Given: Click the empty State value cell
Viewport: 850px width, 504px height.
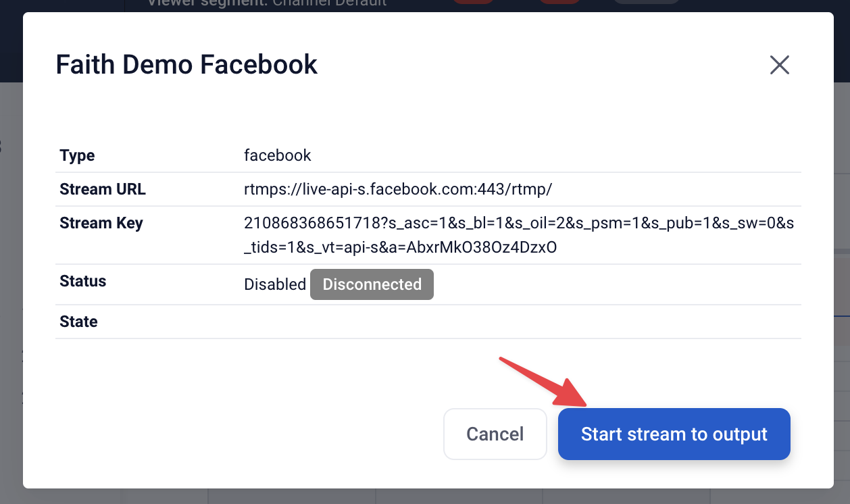Looking at the screenshot, I should click(x=522, y=322).
